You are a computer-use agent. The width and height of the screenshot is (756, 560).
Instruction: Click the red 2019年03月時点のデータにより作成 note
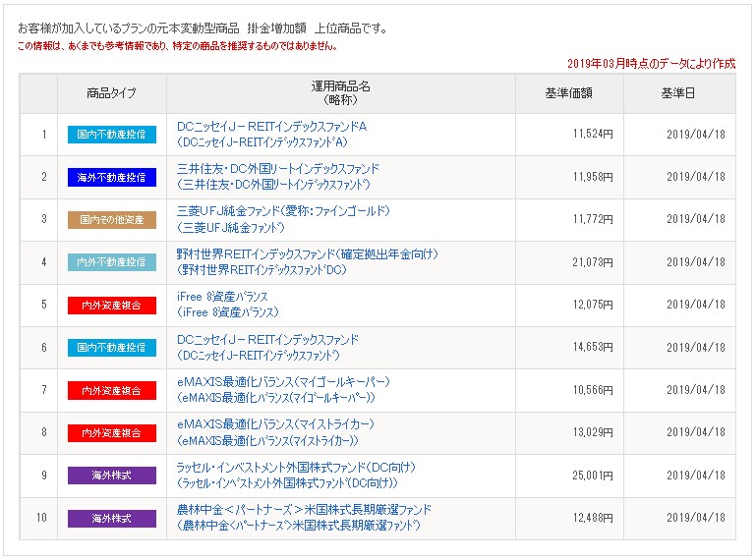652,64
